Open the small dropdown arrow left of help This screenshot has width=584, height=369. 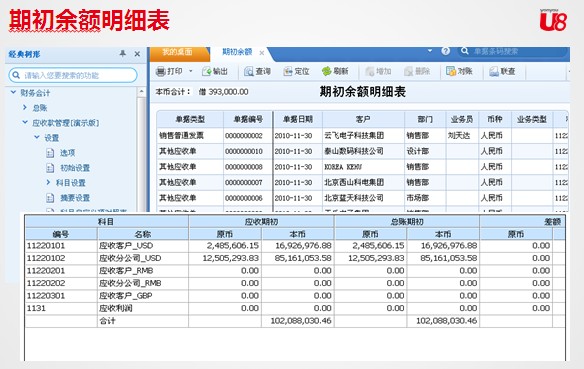[430, 51]
